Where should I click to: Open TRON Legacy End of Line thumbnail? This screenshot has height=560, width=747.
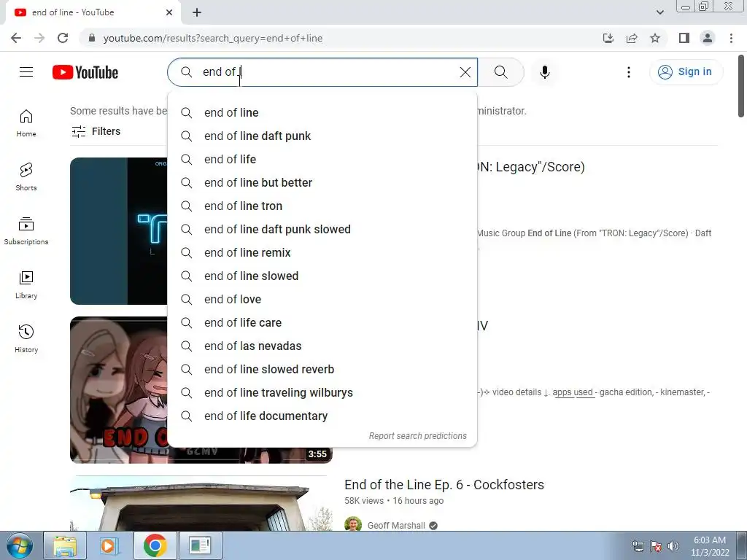click(119, 231)
